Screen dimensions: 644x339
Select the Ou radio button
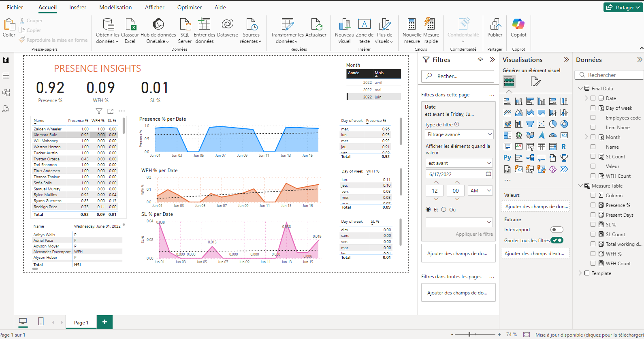coord(444,209)
